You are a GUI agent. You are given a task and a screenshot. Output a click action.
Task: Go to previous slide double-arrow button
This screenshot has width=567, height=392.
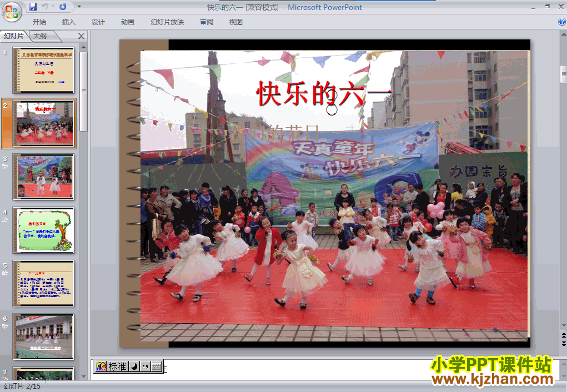click(563, 336)
